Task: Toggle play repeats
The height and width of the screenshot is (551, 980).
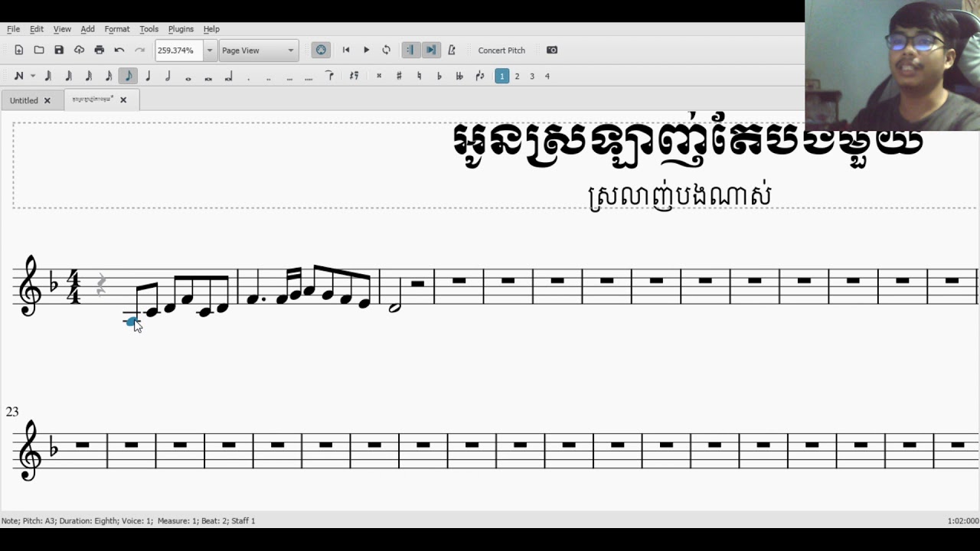Action: pos(410,51)
